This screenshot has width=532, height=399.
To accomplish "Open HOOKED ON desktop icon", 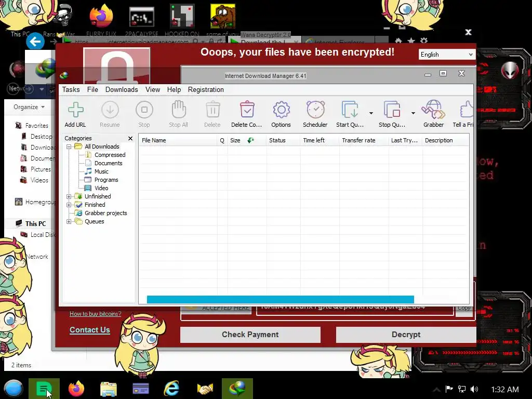I will [x=182, y=20].
